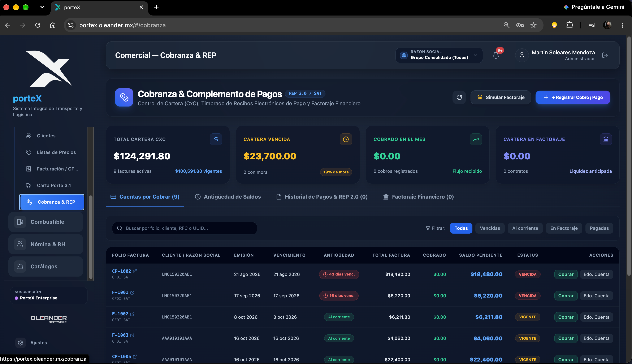
Task: Expand the Catálogos sidebar section
Action: point(46,266)
